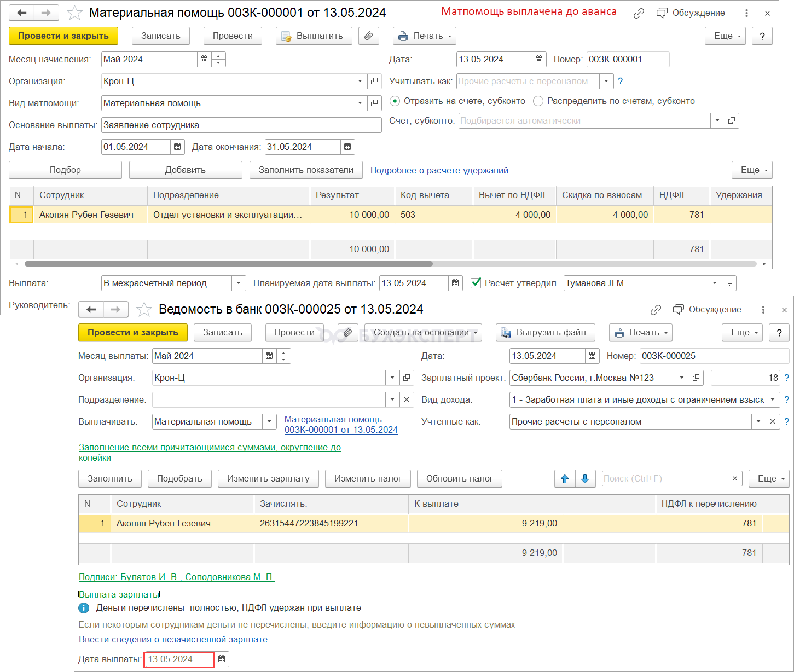Click the Выгрузить файл button
The image size is (794, 672).
point(545,333)
